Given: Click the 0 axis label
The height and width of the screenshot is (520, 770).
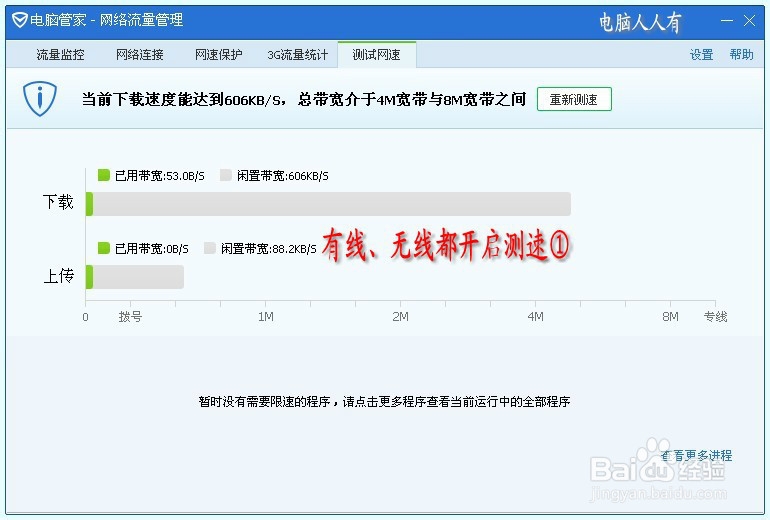Looking at the screenshot, I should [x=85, y=317].
